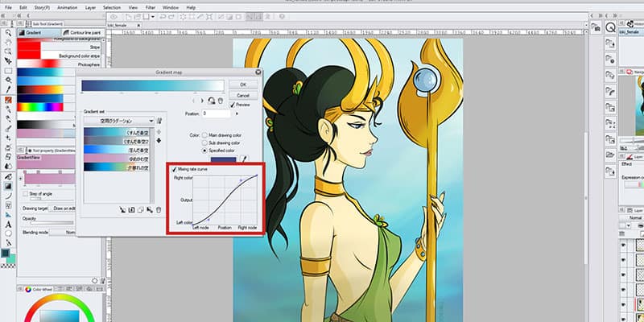Pick specified color with dialog eyedropper
644x322 pixels.
pos(244,158)
